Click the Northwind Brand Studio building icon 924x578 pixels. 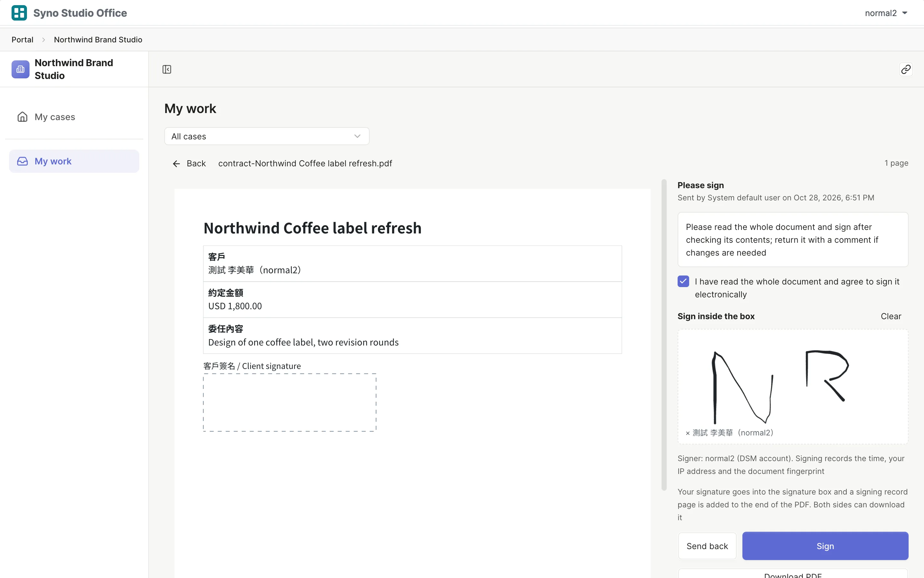[x=20, y=69]
